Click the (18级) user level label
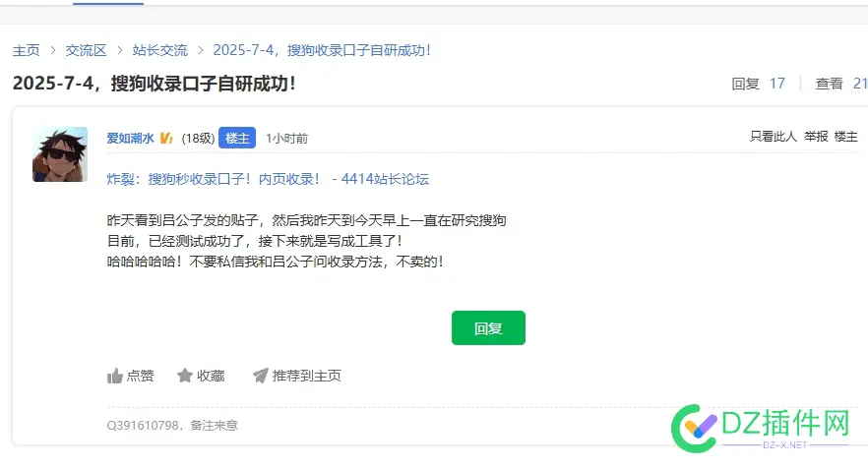 (198, 139)
